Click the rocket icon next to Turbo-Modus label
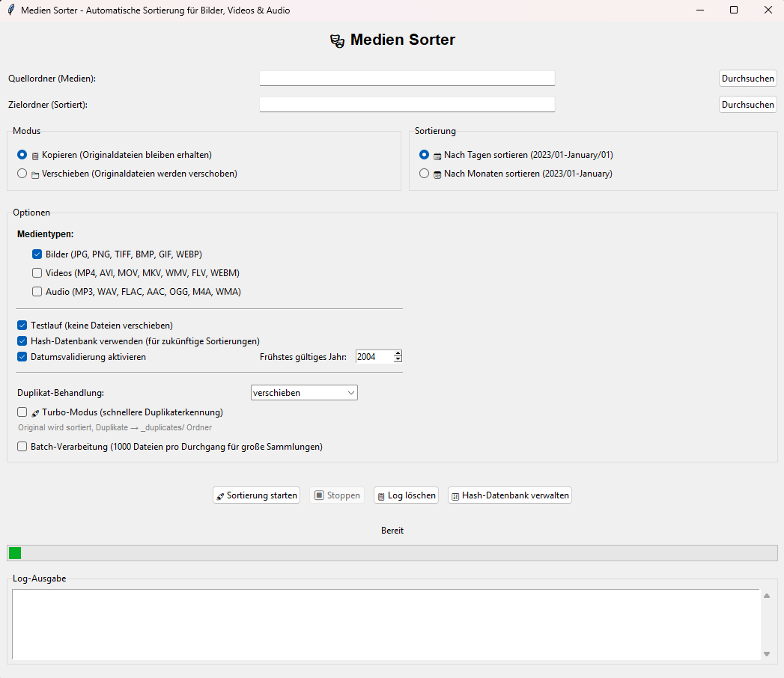Viewport: 784px width, 678px height. tap(34, 412)
